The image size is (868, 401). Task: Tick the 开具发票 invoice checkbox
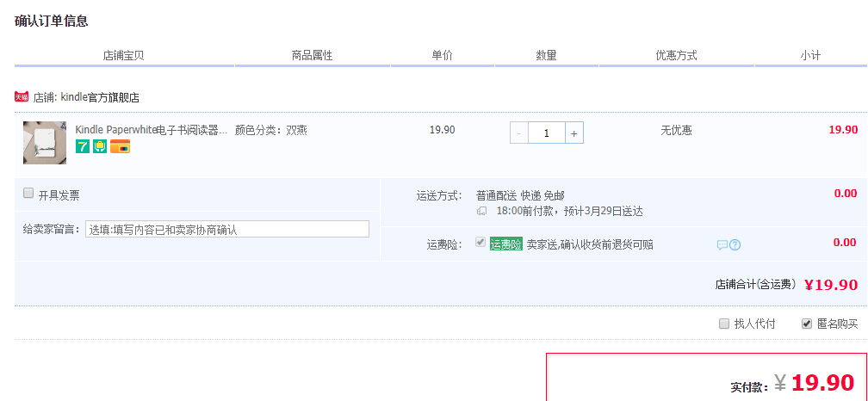point(28,193)
